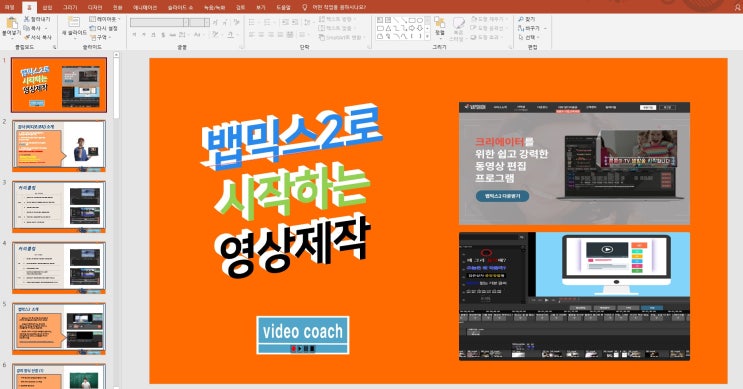
Task: Click the Bullets list icon
Action: (x=253, y=22)
